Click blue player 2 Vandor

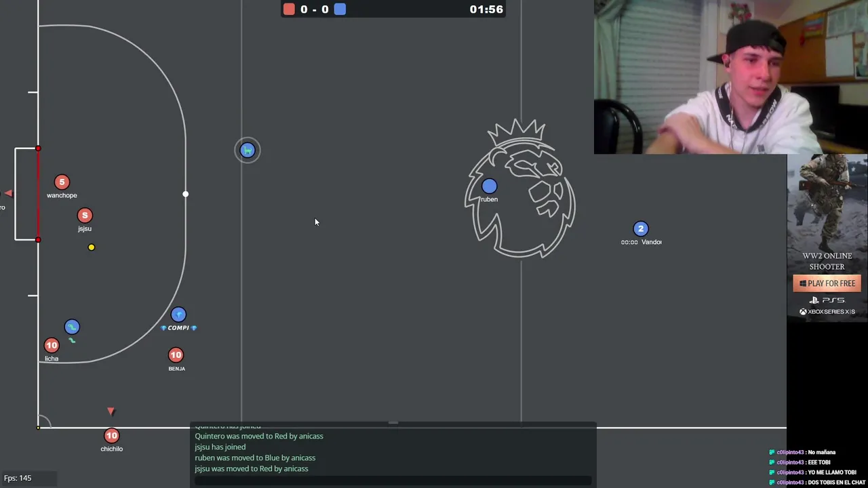[641, 229]
